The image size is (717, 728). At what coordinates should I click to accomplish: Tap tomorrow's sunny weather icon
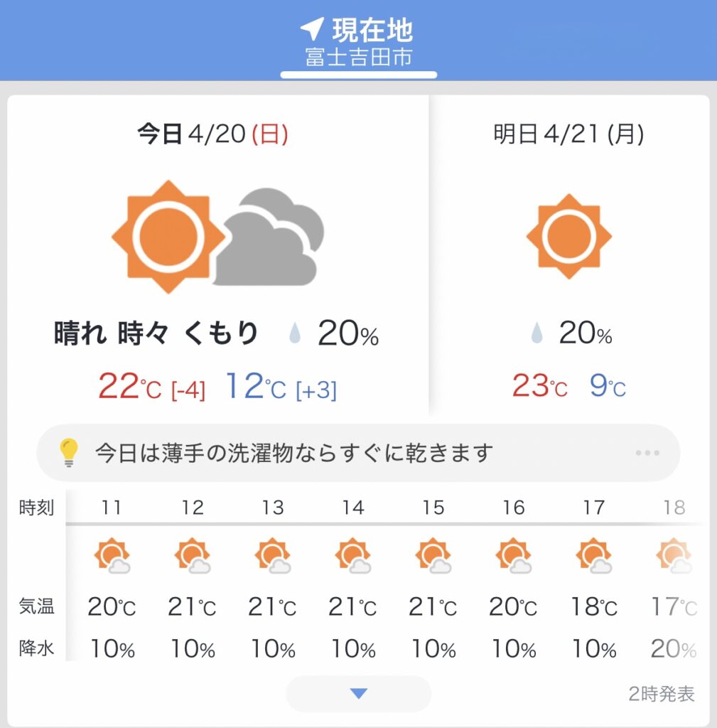point(569,236)
